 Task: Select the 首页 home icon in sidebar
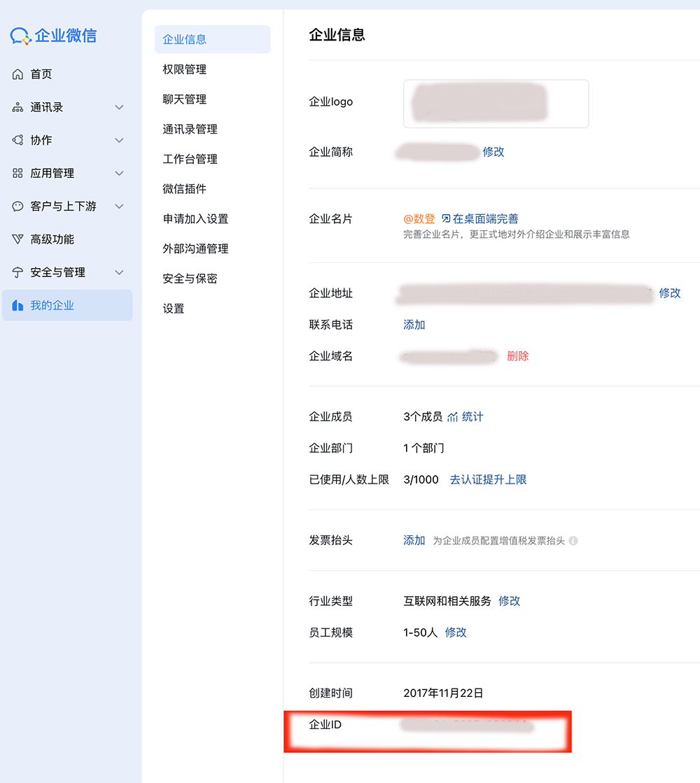(x=17, y=73)
